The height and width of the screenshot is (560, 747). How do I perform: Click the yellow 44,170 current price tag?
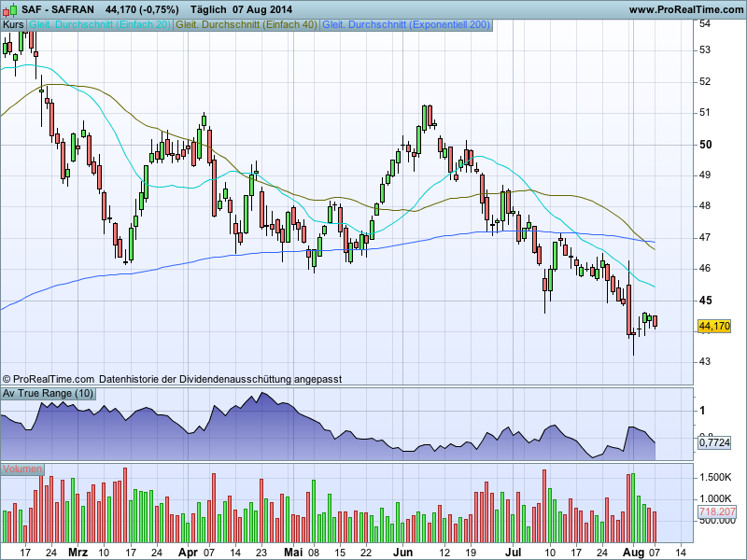coord(713,326)
